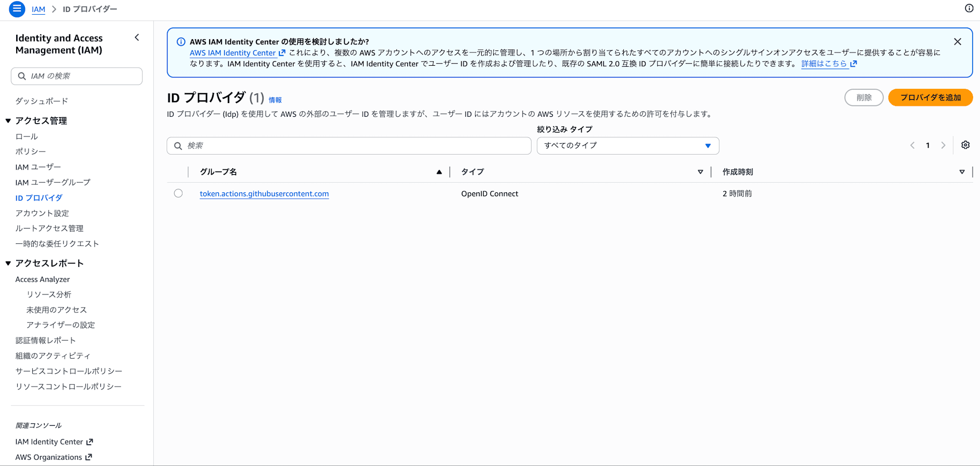Click magnifier icon in IAM search
Image resolution: width=980 pixels, height=466 pixels.
point(22,76)
